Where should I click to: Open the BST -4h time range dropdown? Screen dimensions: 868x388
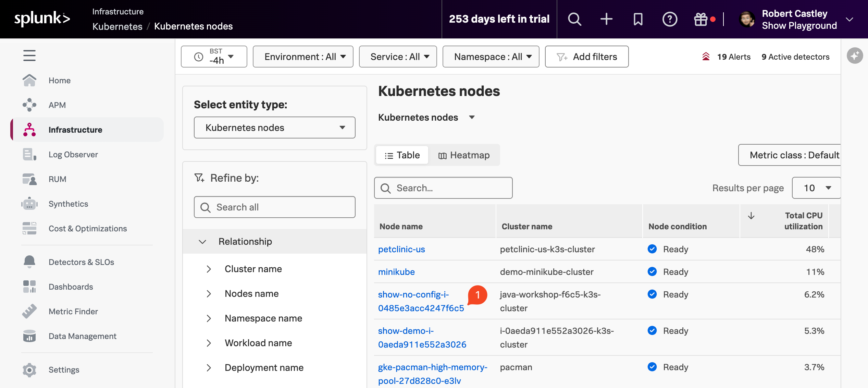(214, 57)
